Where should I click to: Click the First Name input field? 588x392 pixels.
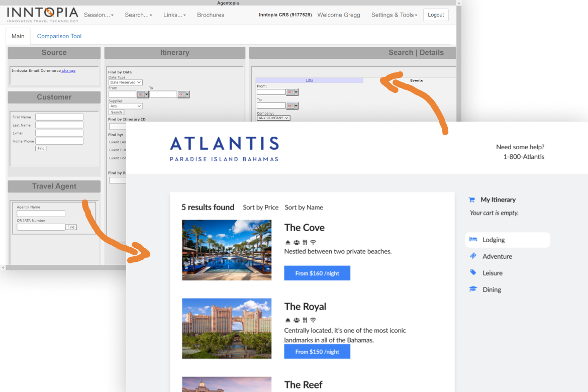[x=59, y=117]
